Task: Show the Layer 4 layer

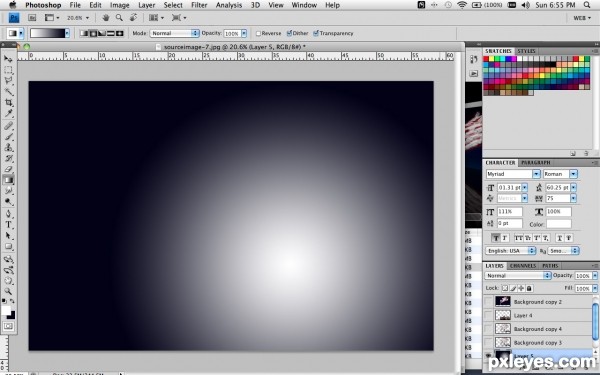Action: pos(488,315)
